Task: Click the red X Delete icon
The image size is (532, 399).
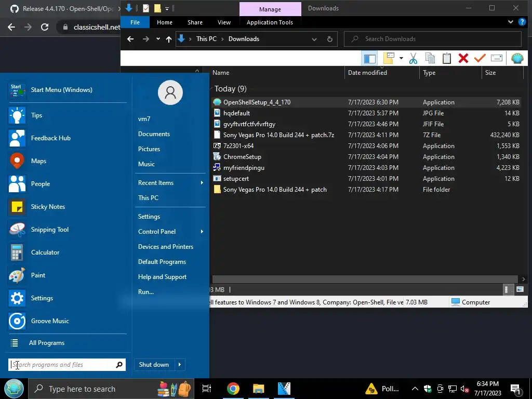Action: click(463, 58)
